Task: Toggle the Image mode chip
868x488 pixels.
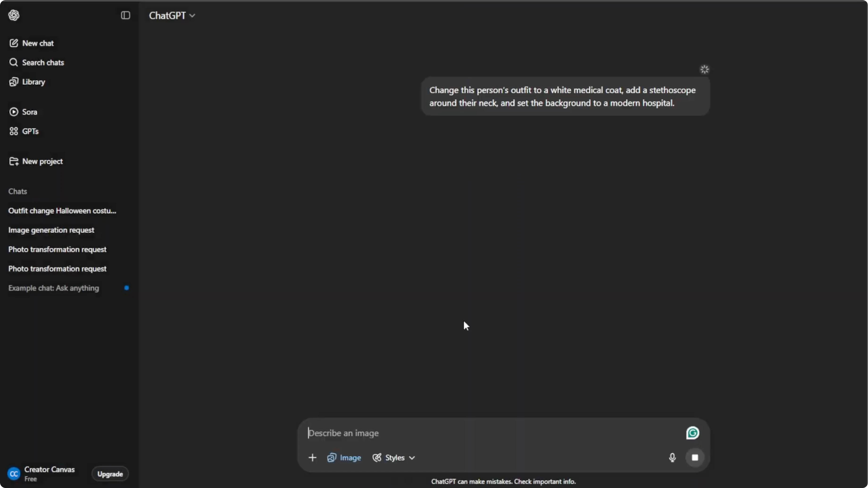Action: pos(344,458)
